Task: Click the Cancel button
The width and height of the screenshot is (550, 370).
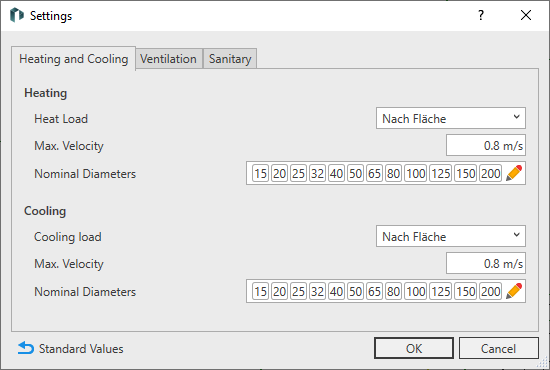Action: [498, 348]
